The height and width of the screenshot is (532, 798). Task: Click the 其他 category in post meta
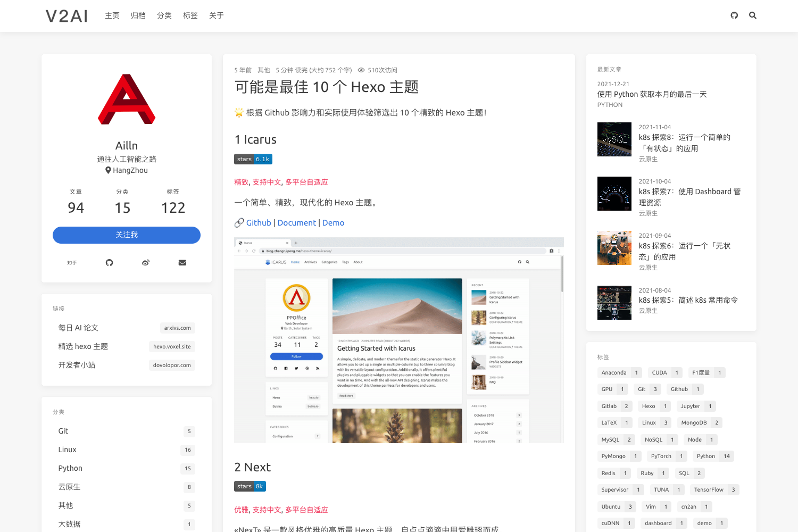click(264, 70)
